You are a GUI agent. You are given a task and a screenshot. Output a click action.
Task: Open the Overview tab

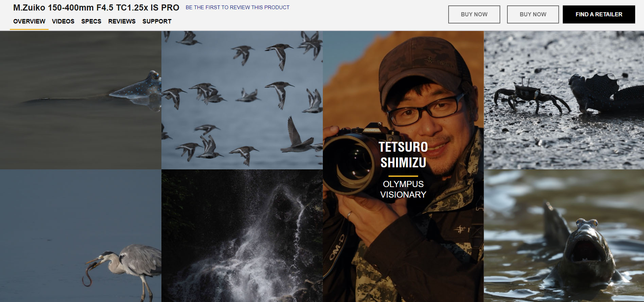pyautogui.click(x=29, y=21)
